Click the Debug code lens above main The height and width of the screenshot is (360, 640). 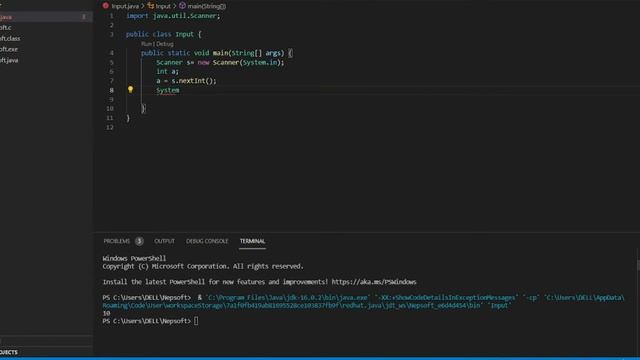pos(165,44)
